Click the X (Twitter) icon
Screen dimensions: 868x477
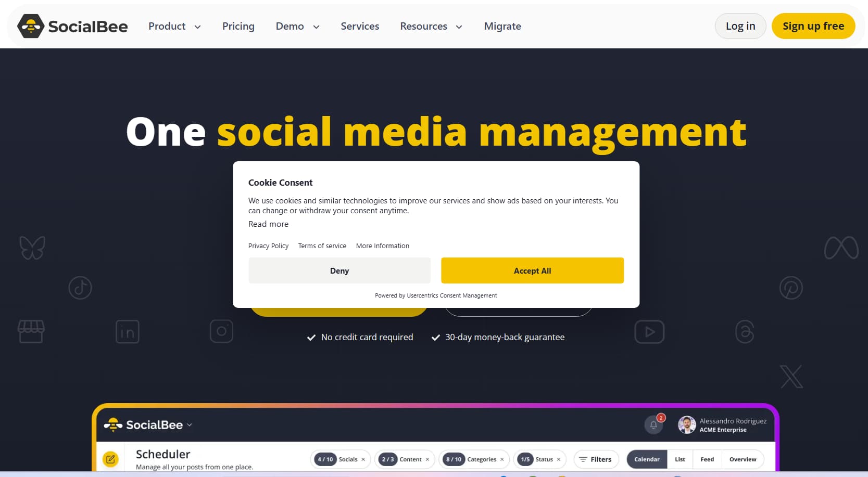click(x=791, y=377)
